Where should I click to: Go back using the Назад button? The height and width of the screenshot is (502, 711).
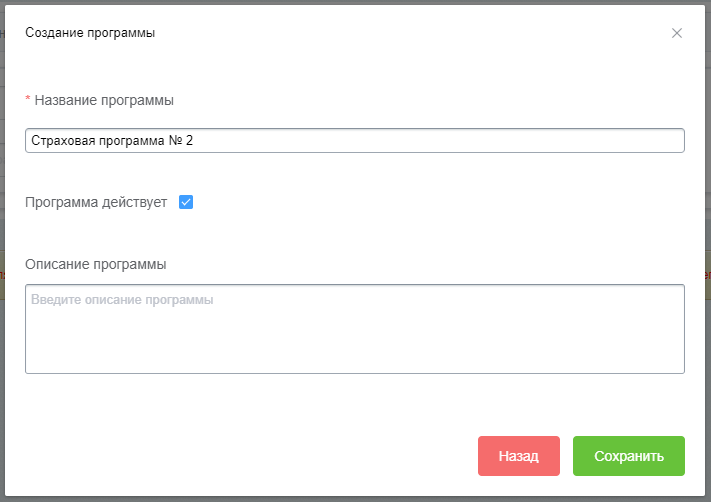coord(519,456)
